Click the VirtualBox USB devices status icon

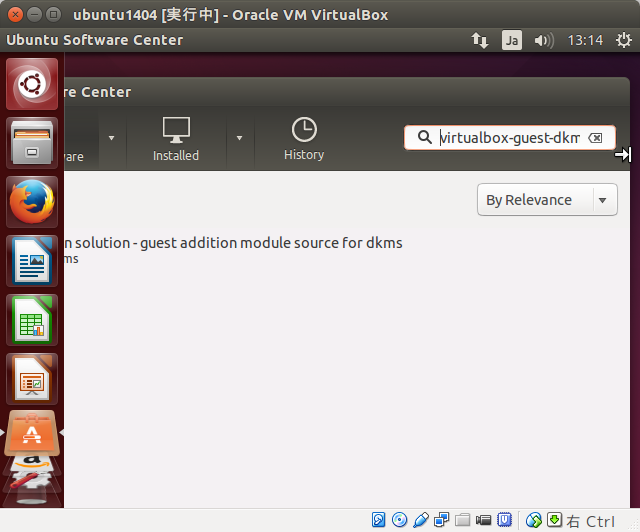(x=420, y=520)
